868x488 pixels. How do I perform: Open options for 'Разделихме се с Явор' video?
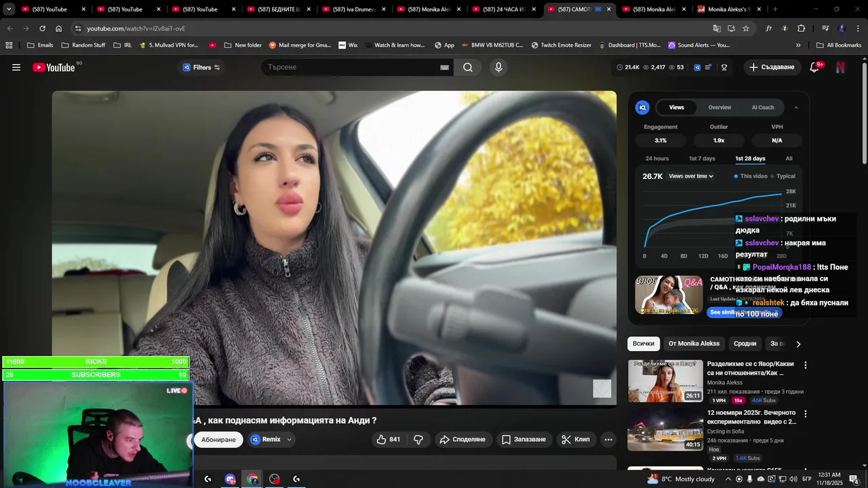point(806,365)
